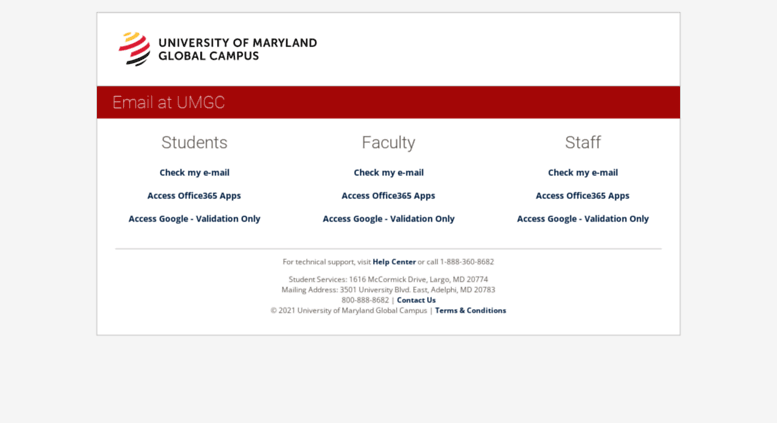Viewport: 777px width, 423px height.
Task: Open Staff Check my e-mail link
Action: click(583, 172)
